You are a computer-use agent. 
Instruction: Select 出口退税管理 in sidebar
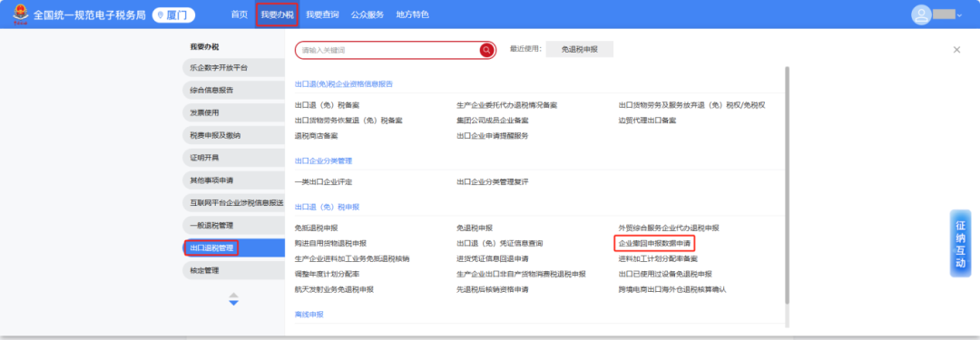pos(234,248)
